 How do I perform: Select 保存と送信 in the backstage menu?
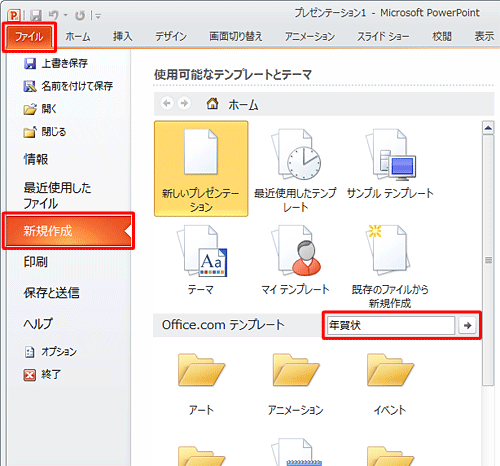click(x=51, y=293)
